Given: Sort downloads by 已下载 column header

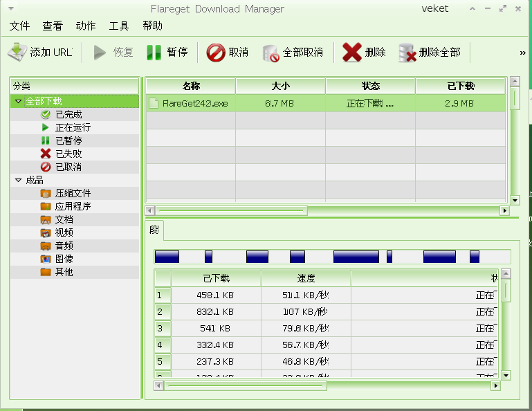Looking at the screenshot, I should (x=461, y=86).
